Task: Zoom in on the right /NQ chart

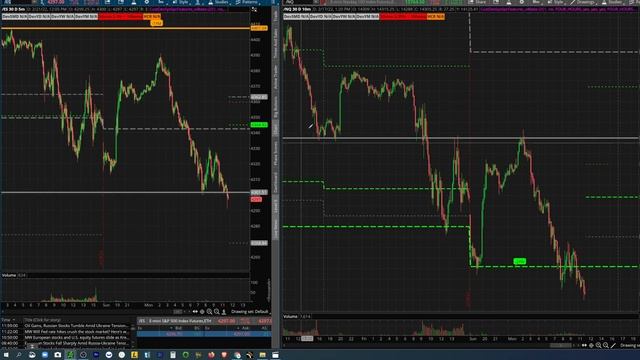Action: coord(598,345)
